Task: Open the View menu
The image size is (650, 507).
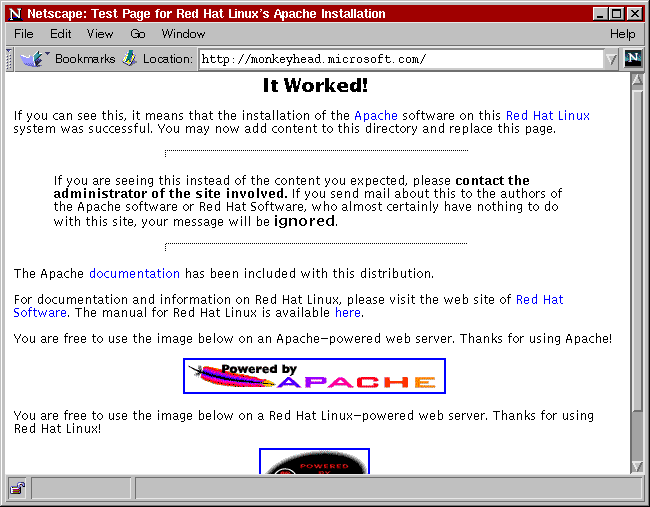Action: point(100,34)
